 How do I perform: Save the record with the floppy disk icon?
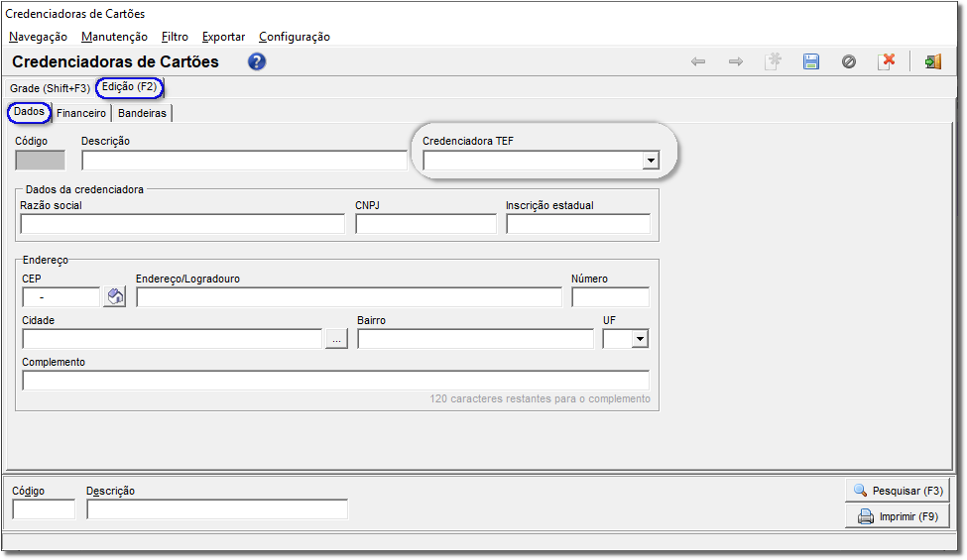811,61
